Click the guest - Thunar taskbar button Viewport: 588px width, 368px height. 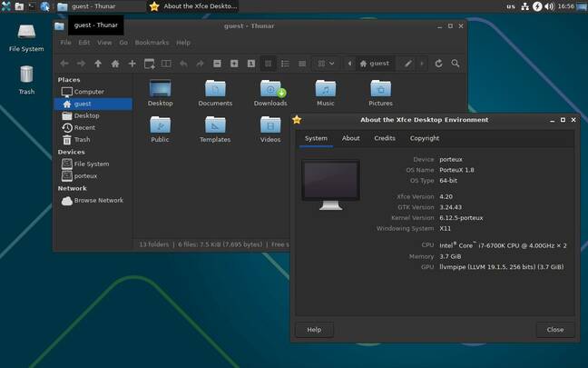(101, 6)
